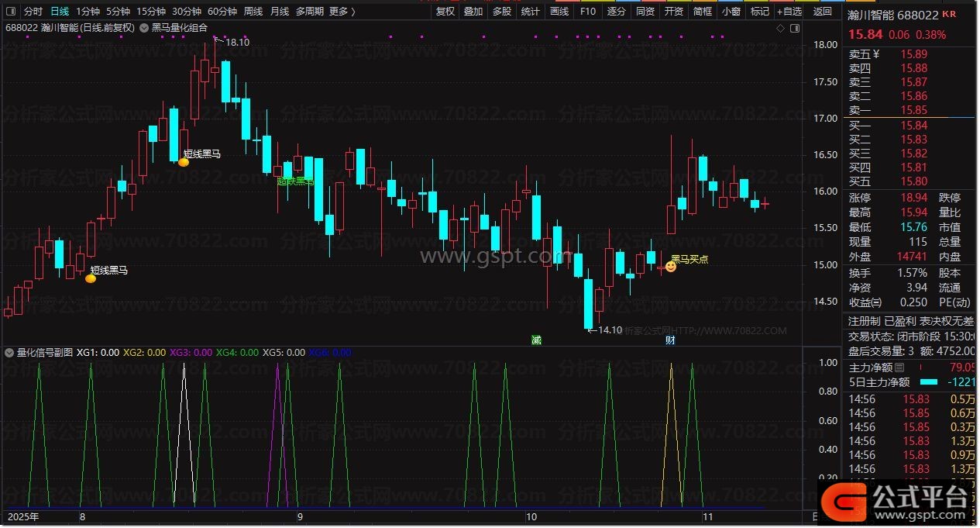Switch to 60分钟 period tab
Image resolution: width=980 pixels, height=528 pixels.
[x=222, y=12]
